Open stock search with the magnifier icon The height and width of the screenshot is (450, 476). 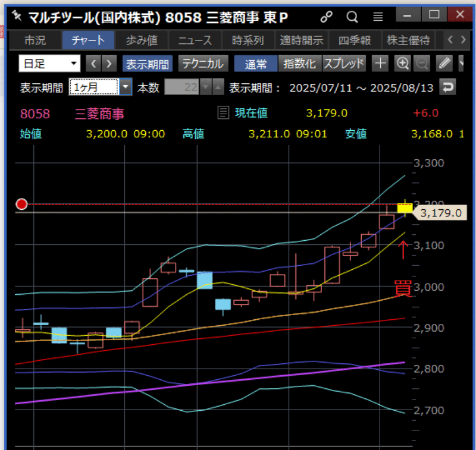click(x=352, y=17)
